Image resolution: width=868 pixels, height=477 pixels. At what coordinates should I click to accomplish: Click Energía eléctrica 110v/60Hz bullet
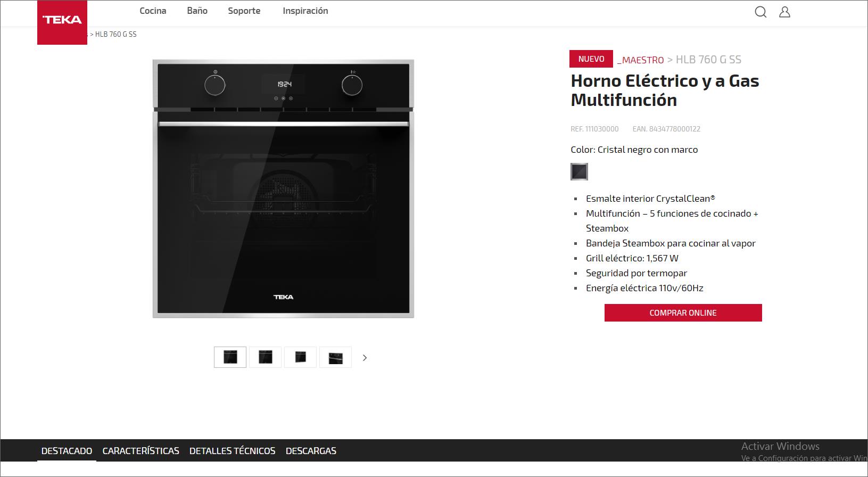(644, 288)
